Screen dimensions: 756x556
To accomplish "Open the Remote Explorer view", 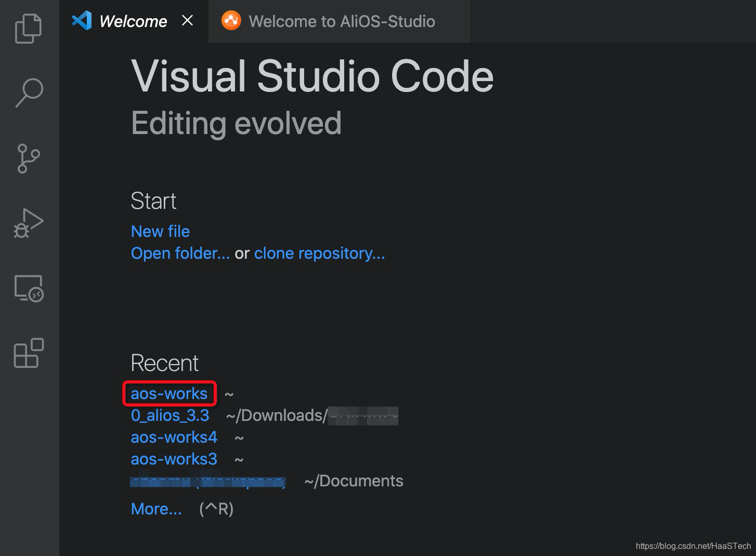I will point(29,288).
